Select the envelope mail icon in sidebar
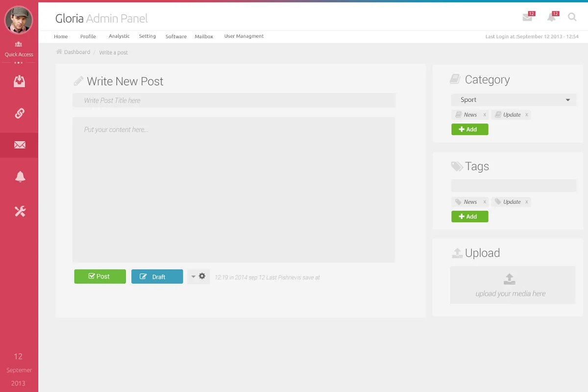 (x=19, y=145)
